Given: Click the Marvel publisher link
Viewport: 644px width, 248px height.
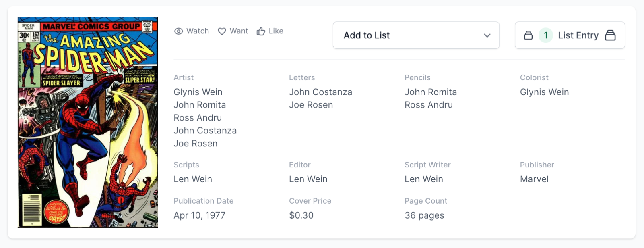Looking at the screenshot, I should click(x=534, y=179).
